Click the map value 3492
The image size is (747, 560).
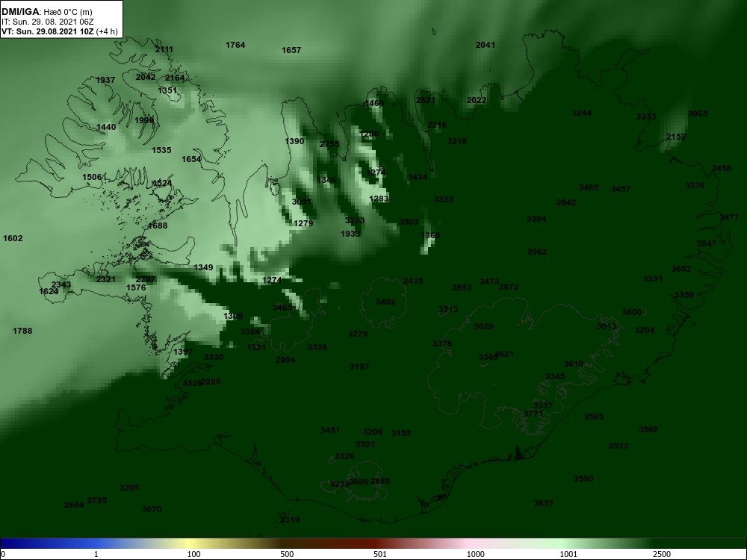coord(385,302)
